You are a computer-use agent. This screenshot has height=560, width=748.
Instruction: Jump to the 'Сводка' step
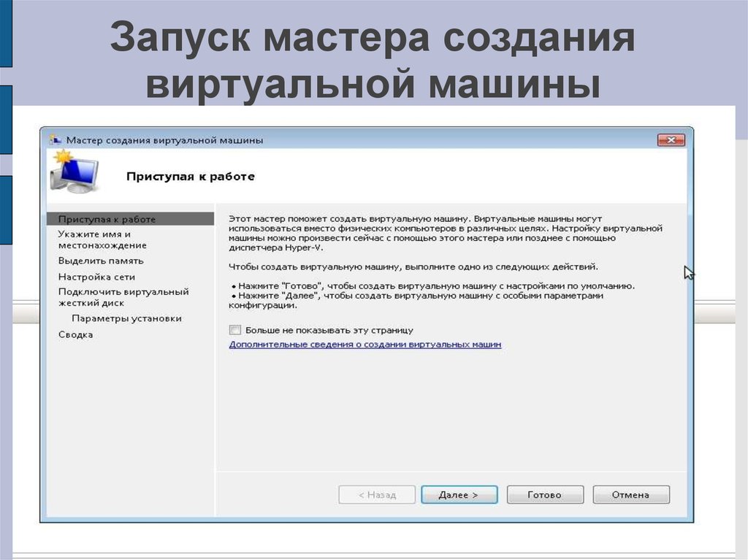pos(76,334)
